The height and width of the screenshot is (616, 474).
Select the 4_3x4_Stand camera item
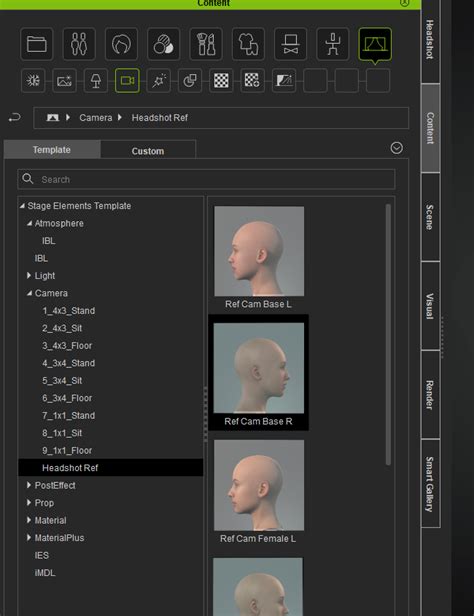[69, 363]
